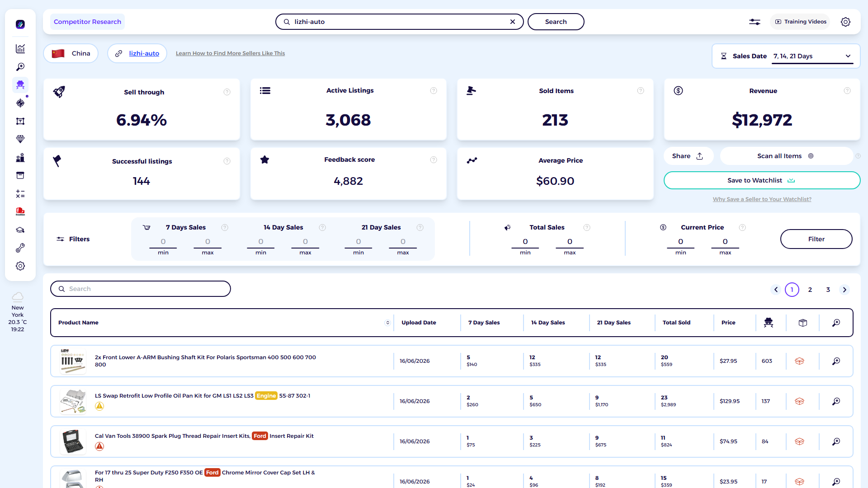
Task: Select page 3 in pagination
Action: pos(828,290)
